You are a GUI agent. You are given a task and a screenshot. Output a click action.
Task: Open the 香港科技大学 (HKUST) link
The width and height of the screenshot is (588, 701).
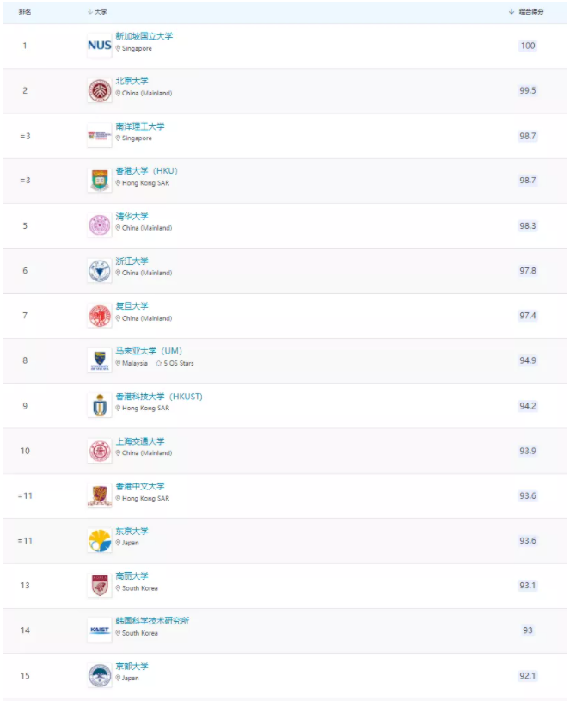[159, 397]
